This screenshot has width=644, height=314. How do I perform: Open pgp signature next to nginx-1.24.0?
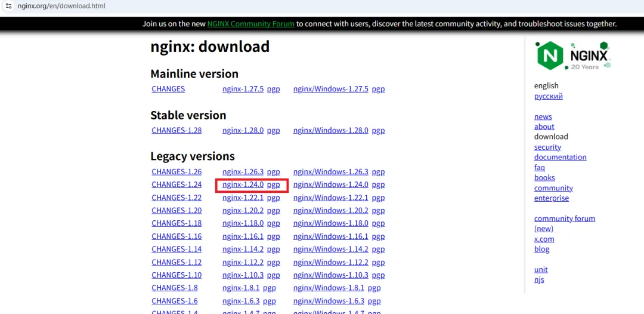(274, 185)
